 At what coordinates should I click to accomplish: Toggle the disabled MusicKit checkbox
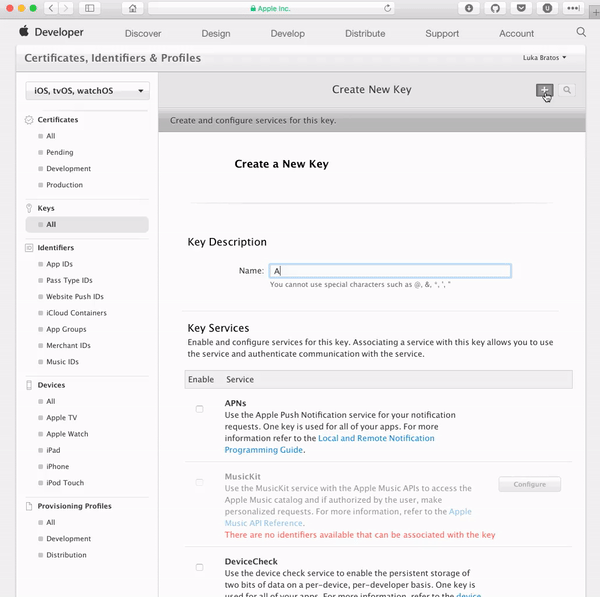click(x=199, y=482)
